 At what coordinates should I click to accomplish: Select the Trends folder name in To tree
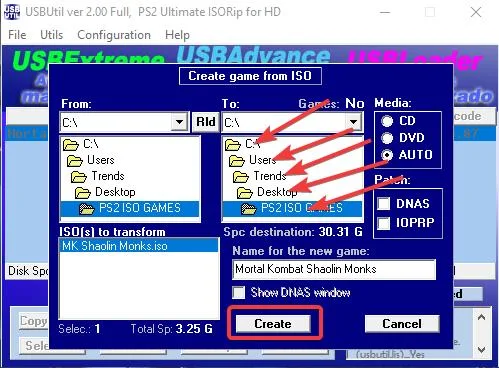(270, 176)
